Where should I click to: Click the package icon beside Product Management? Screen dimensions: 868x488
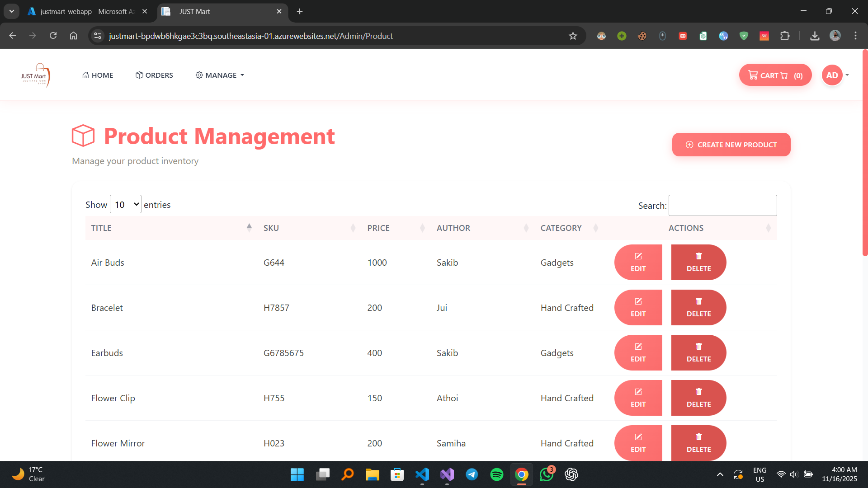tap(83, 135)
